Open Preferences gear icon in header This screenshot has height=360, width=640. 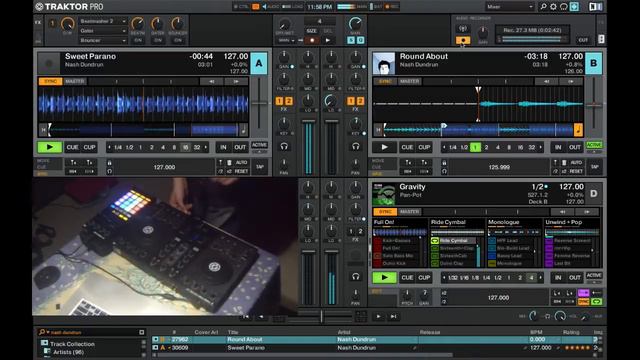(x=553, y=7)
